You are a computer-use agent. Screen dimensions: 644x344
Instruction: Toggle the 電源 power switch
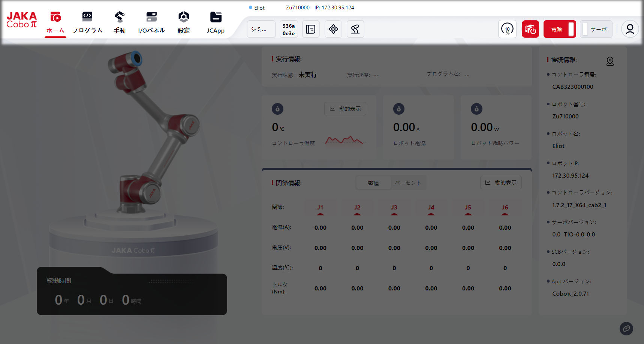point(560,29)
